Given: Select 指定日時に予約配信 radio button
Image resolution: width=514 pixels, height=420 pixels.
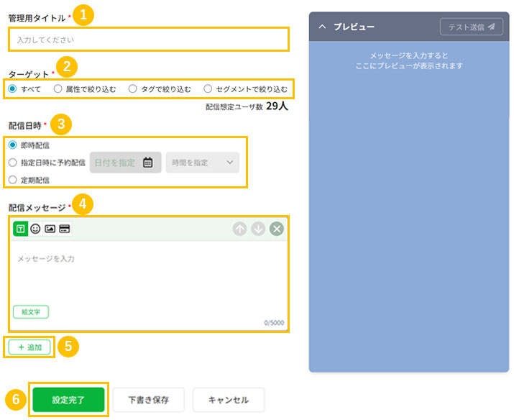Looking at the screenshot, I should [x=13, y=163].
